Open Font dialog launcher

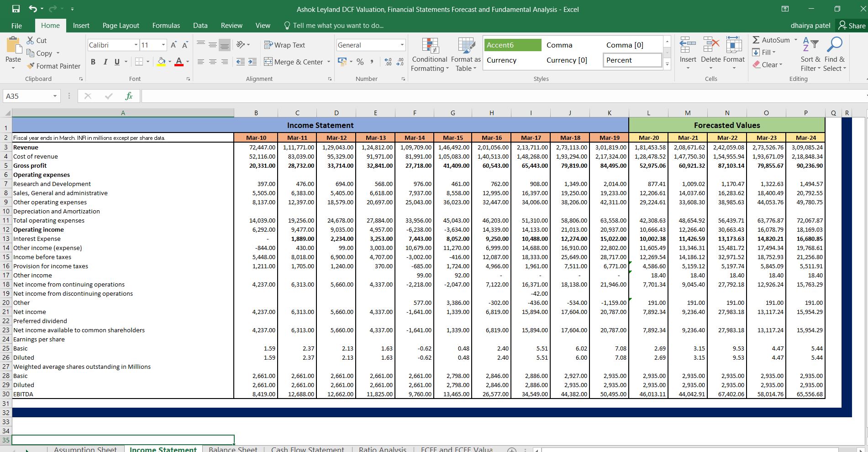coord(188,79)
